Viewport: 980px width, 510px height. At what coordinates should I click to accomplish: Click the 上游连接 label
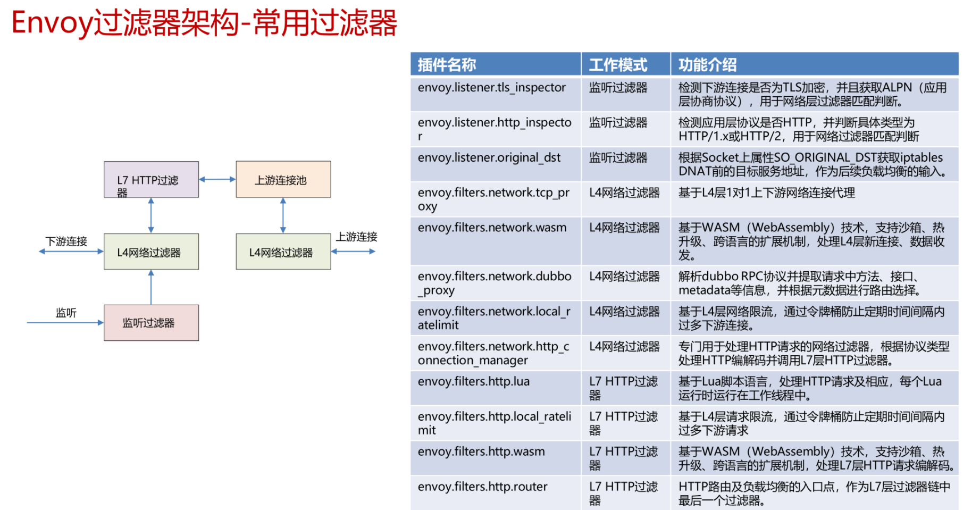(x=356, y=237)
